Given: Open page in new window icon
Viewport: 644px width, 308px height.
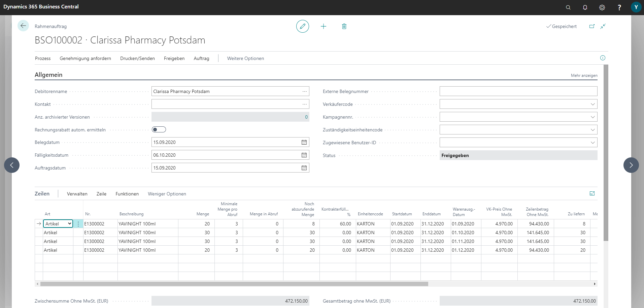Looking at the screenshot, I should click(592, 26).
